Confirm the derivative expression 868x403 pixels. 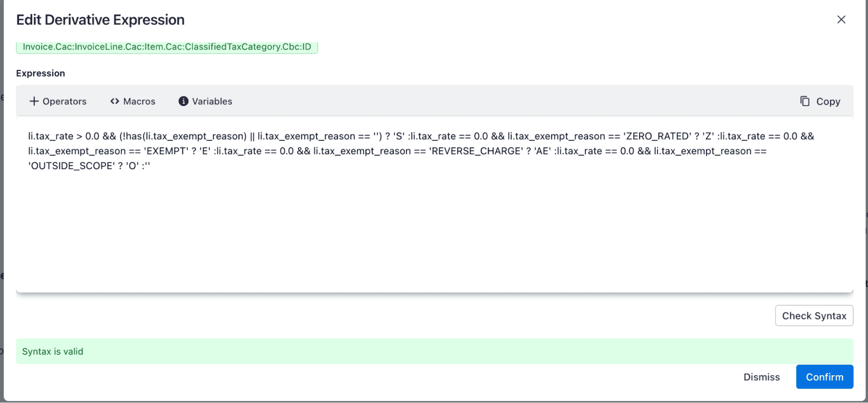click(824, 377)
